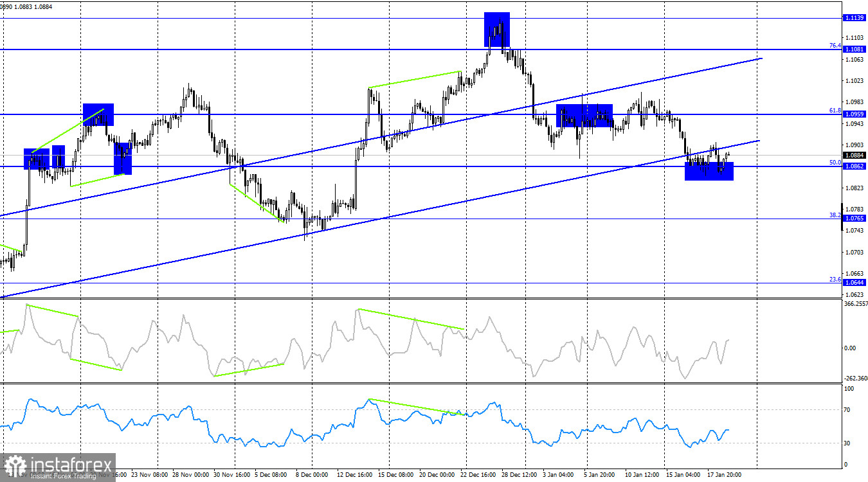
Task: Click the 8 Dec 00:00 time label
Action: (313, 474)
